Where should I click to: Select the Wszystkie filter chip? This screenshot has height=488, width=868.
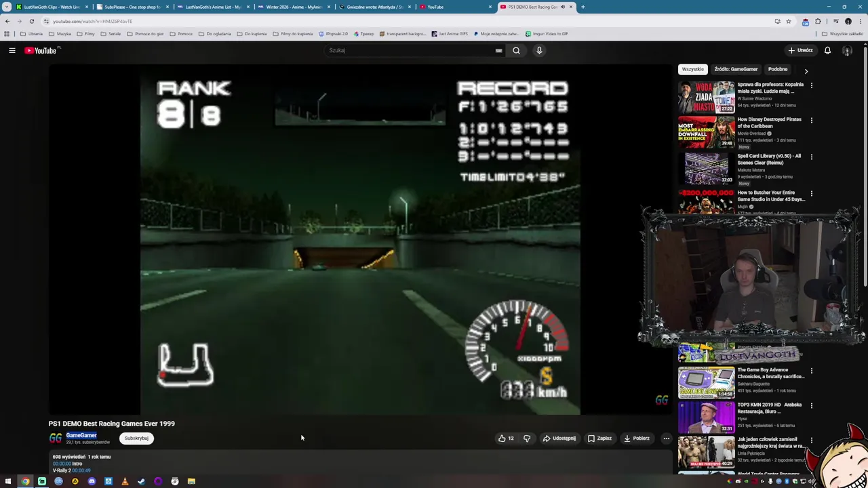point(692,69)
